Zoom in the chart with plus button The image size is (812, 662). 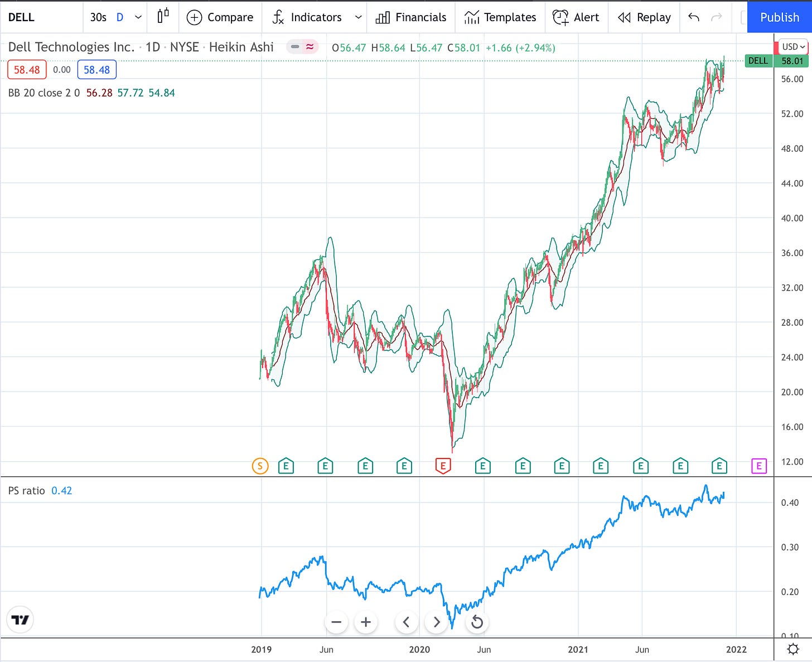(x=366, y=622)
